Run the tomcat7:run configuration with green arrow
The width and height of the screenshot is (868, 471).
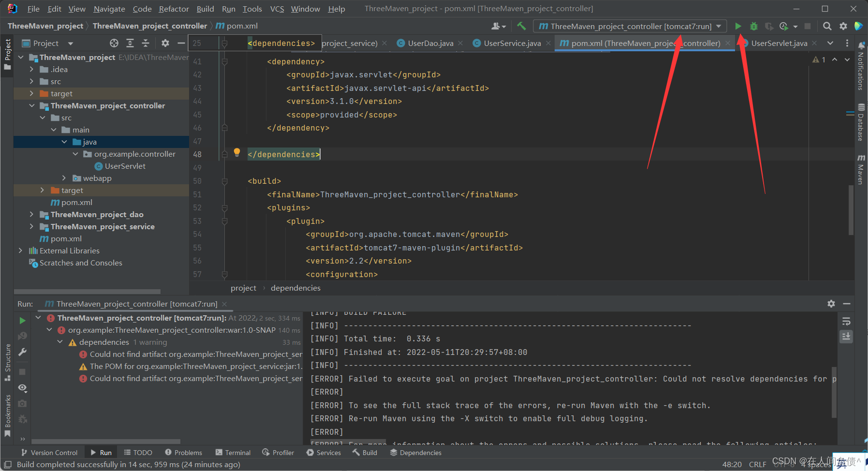[738, 26]
